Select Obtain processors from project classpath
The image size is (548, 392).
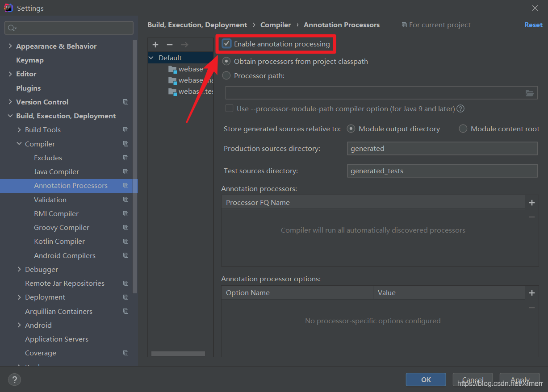pyautogui.click(x=227, y=62)
